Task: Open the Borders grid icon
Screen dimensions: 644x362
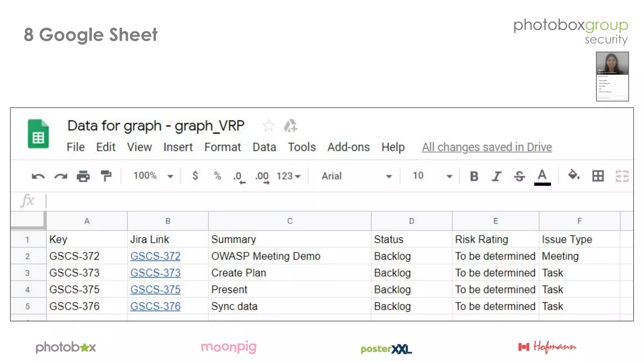Action: (x=598, y=176)
